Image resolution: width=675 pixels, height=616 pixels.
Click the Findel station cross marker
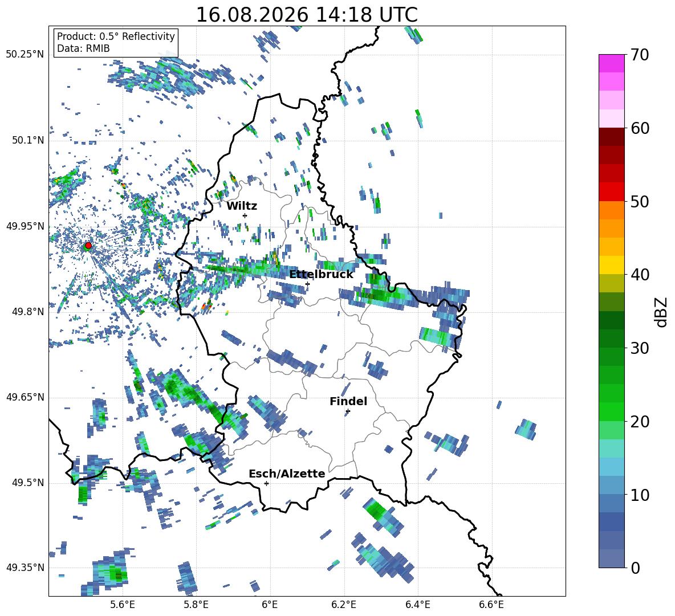coord(348,411)
